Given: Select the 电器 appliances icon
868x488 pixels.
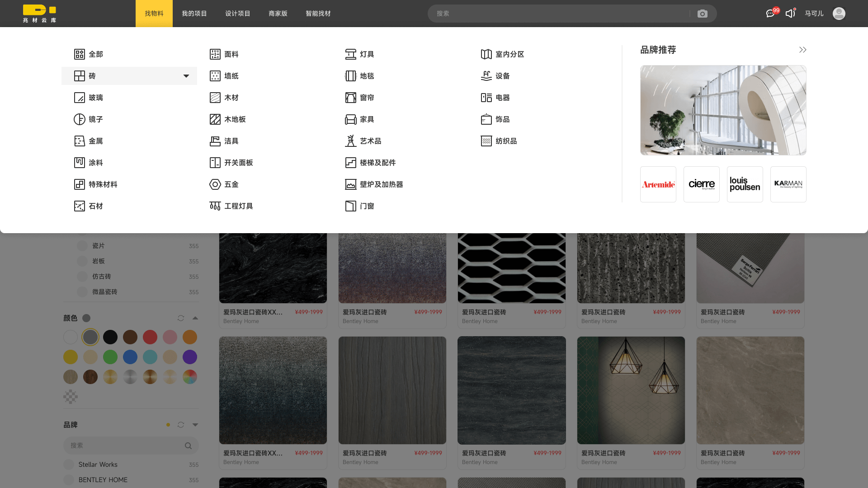Looking at the screenshot, I should click(x=486, y=98).
